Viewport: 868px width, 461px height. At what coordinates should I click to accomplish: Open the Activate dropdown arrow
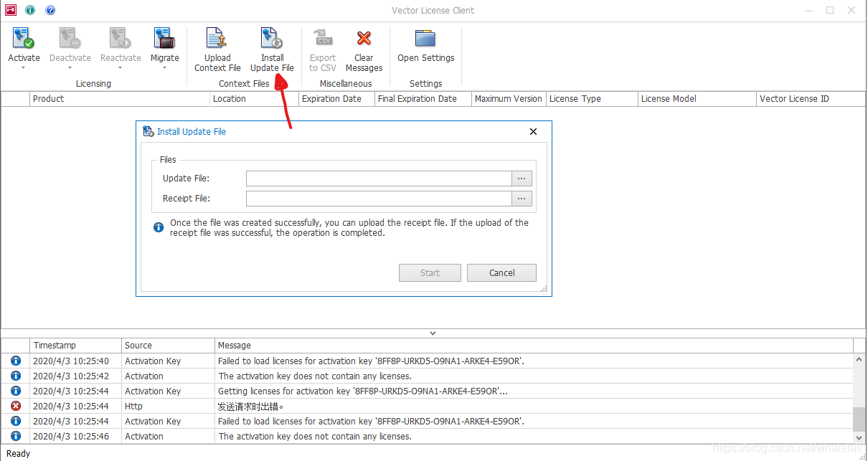24,68
